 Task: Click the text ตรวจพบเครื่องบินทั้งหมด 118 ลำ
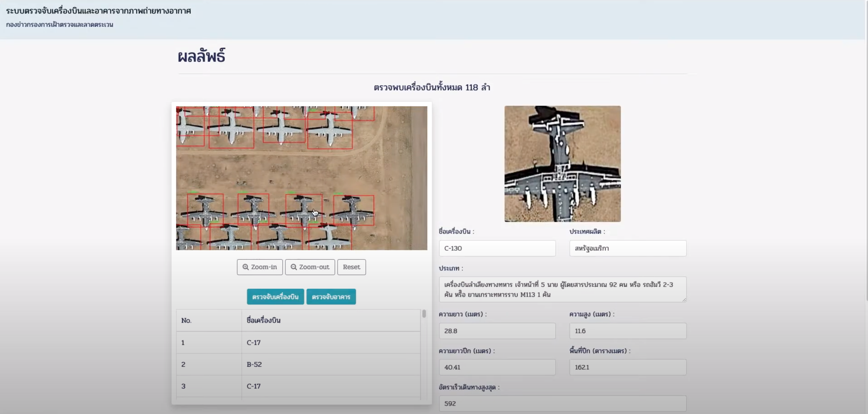tap(432, 87)
